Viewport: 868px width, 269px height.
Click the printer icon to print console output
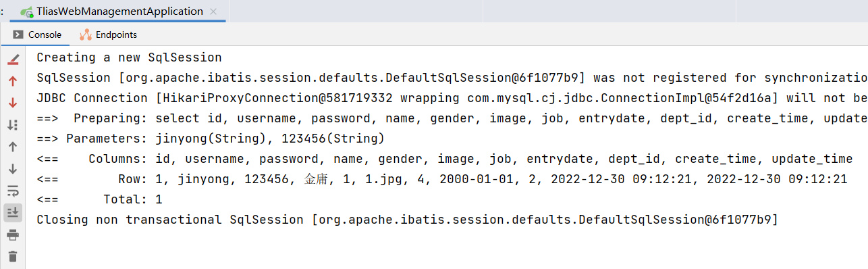(x=13, y=235)
